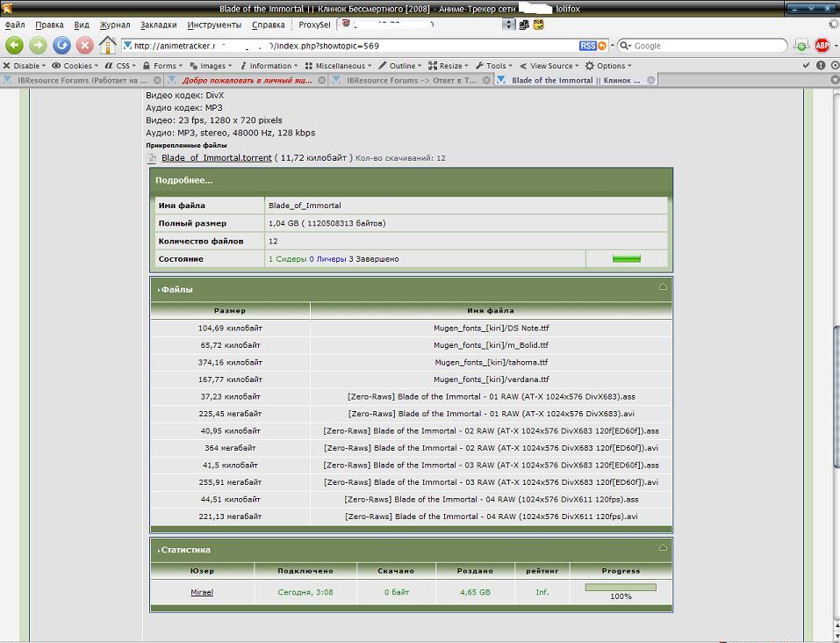The image size is (840, 643).
Task: Click the site favicon in the address bar
Action: 127,47
